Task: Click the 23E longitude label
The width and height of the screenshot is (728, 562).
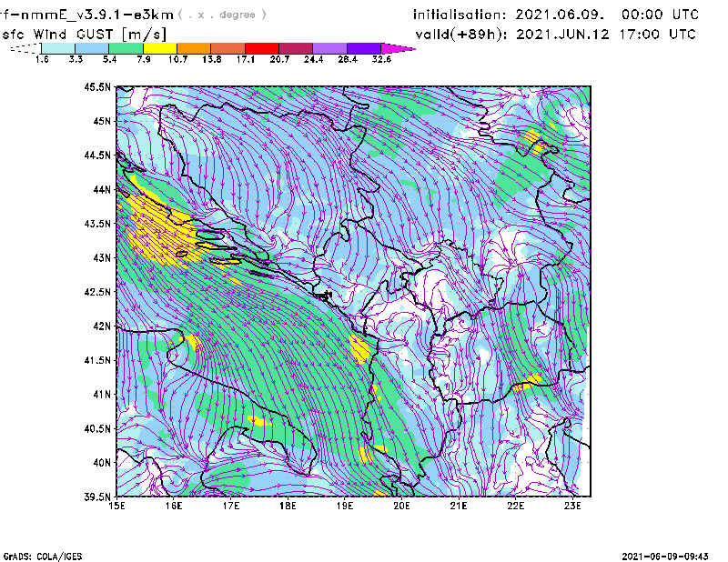Action: pos(572,506)
